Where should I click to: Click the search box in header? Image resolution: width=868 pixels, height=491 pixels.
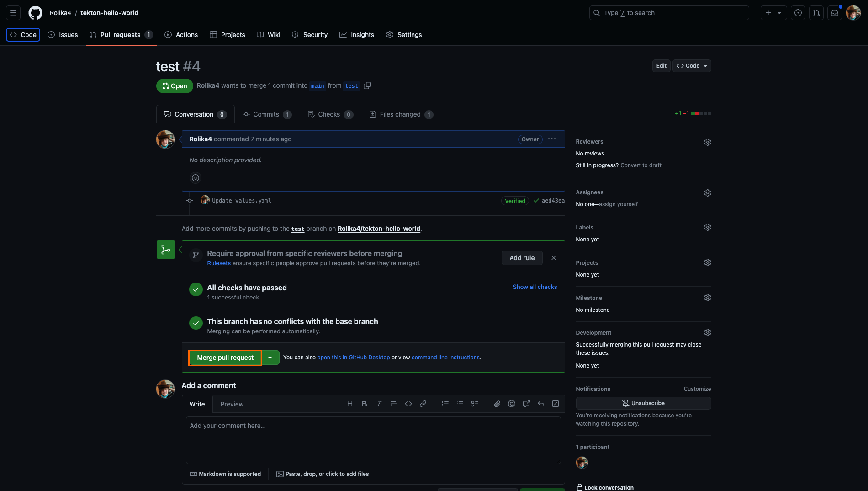point(669,13)
